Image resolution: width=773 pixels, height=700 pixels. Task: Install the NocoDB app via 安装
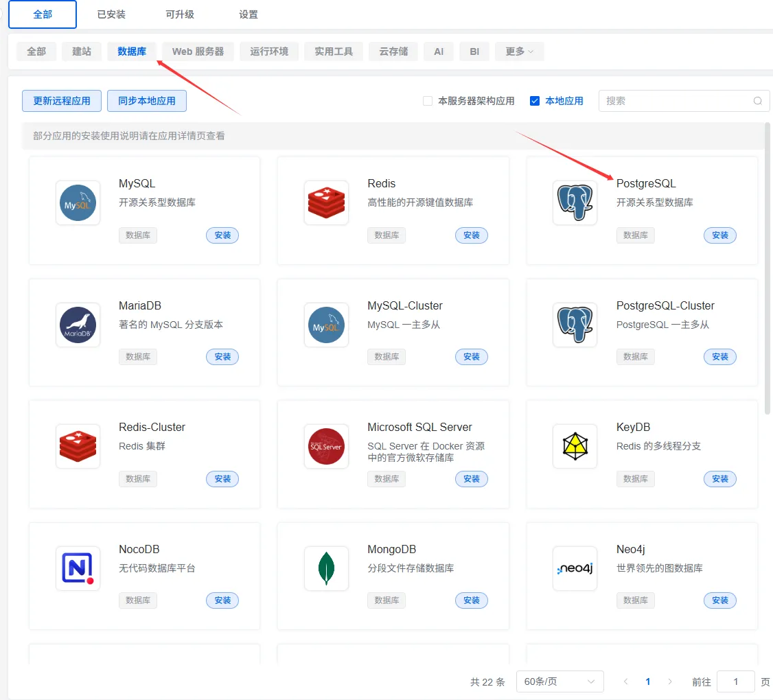pyautogui.click(x=222, y=600)
